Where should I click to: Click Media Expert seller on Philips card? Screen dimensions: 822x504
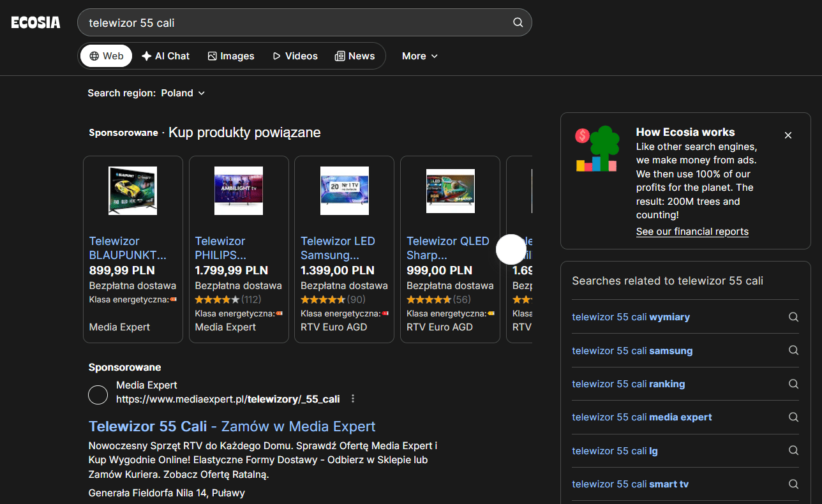(225, 327)
